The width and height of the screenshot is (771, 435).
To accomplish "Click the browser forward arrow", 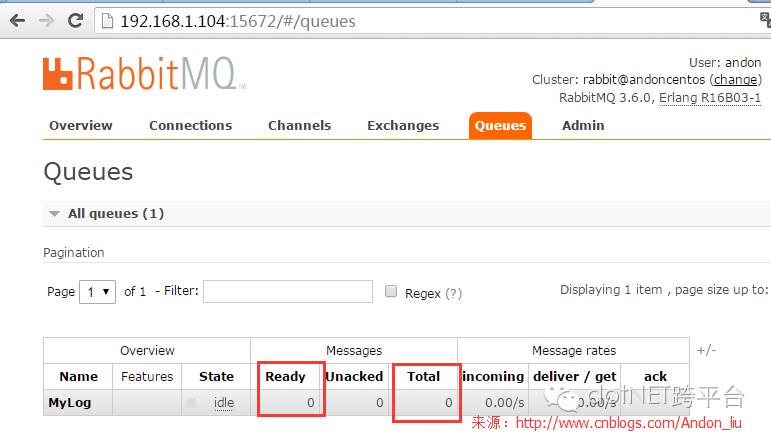I will (46, 21).
